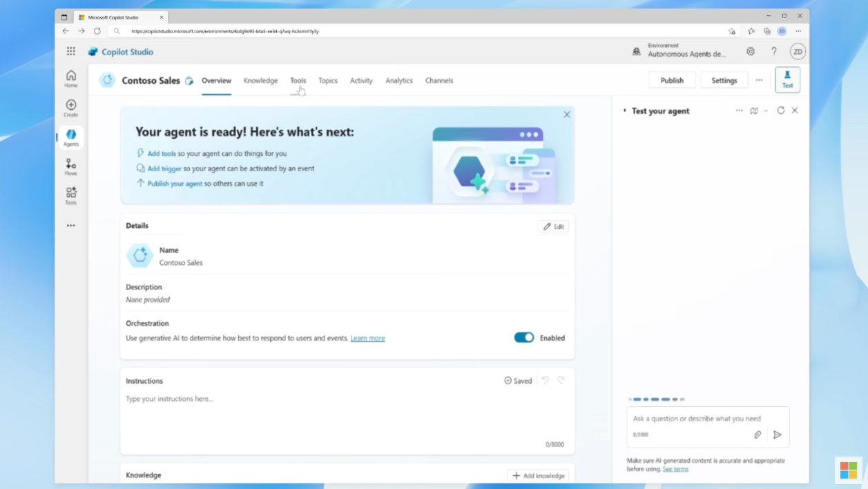Click the agent Settings button
The height and width of the screenshot is (489, 868).
coord(724,80)
